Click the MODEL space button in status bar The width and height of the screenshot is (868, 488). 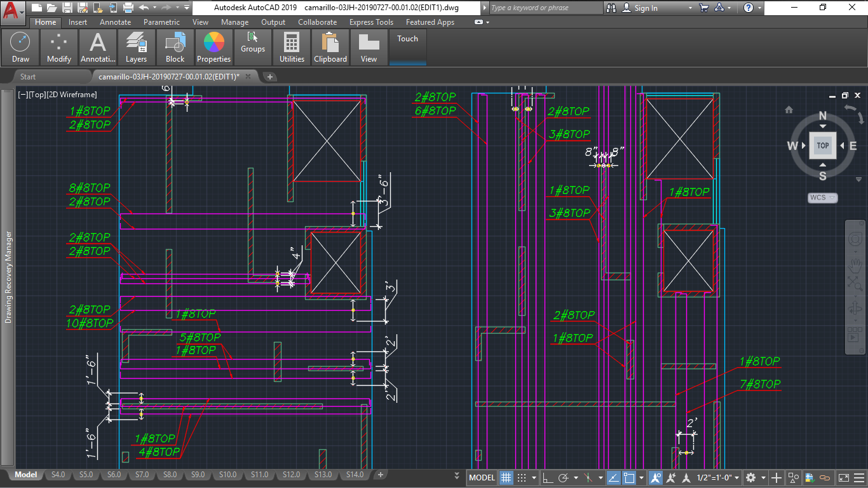482,478
